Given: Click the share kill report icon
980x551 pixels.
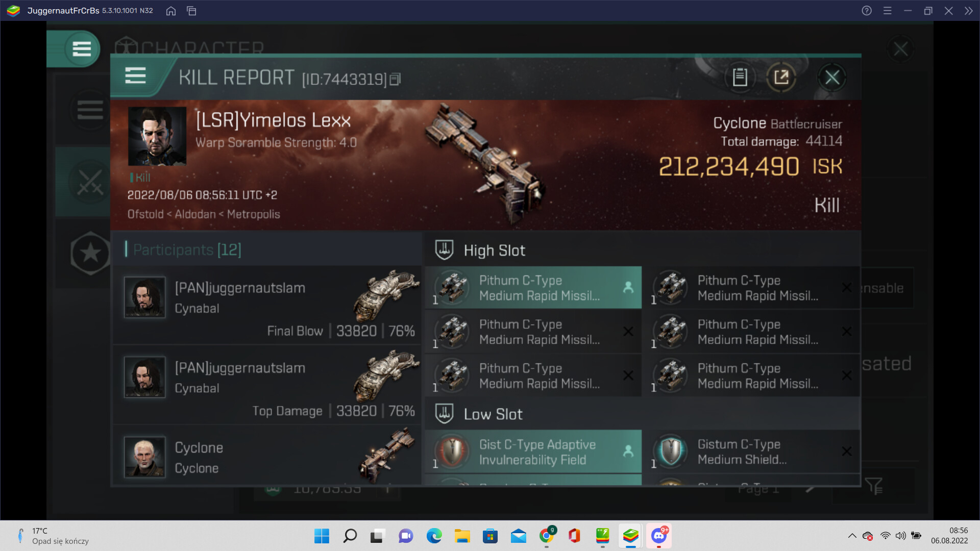Looking at the screenshot, I should point(781,78).
